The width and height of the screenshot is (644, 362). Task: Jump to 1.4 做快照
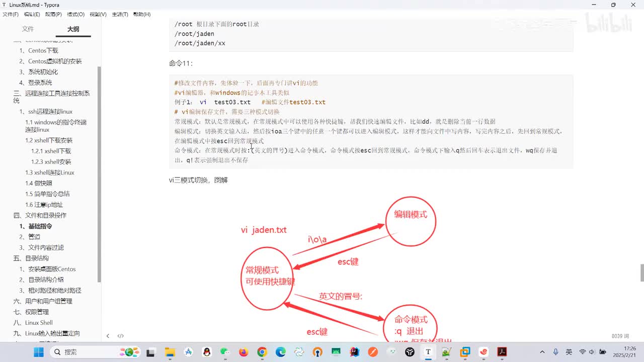(39, 183)
